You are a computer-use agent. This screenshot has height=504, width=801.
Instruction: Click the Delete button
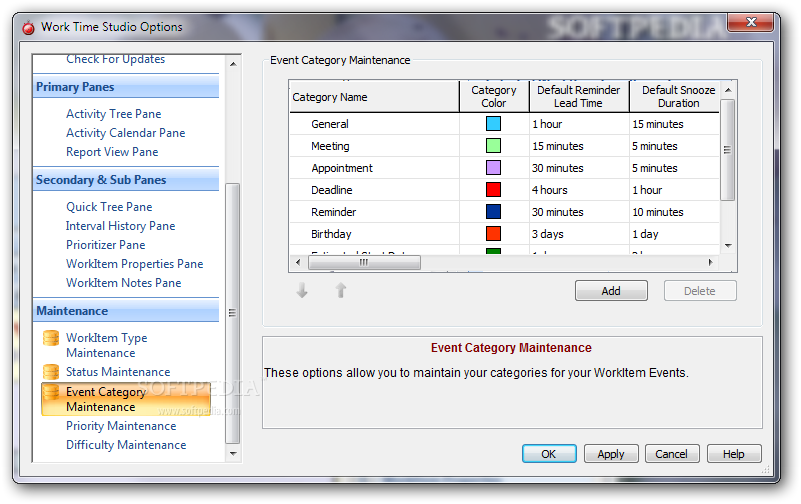pyautogui.click(x=700, y=291)
